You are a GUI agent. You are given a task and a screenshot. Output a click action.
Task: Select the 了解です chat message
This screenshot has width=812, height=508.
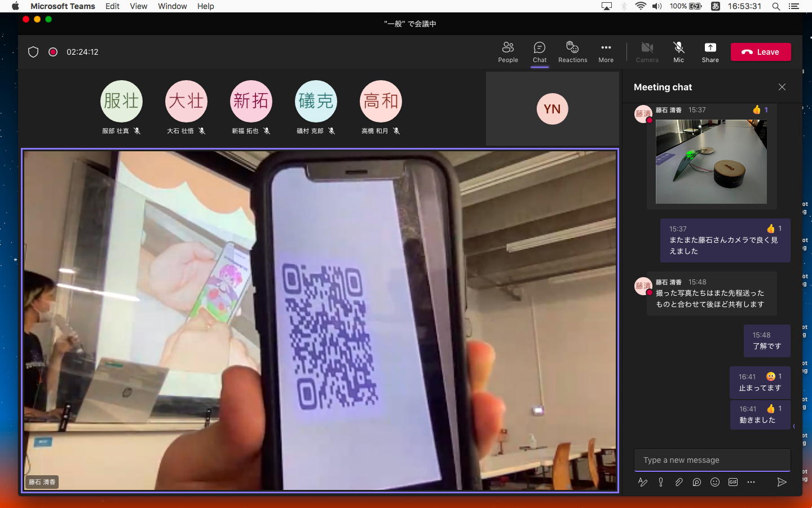(x=767, y=341)
